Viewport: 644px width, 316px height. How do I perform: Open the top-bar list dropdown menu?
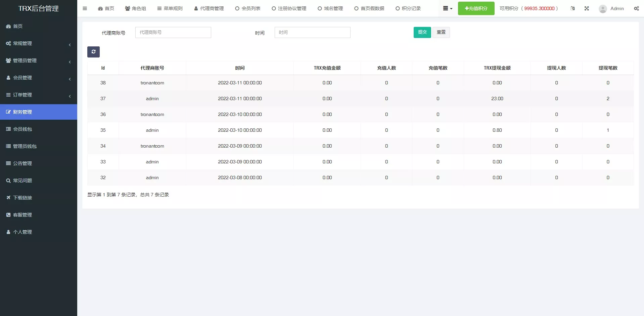click(448, 8)
